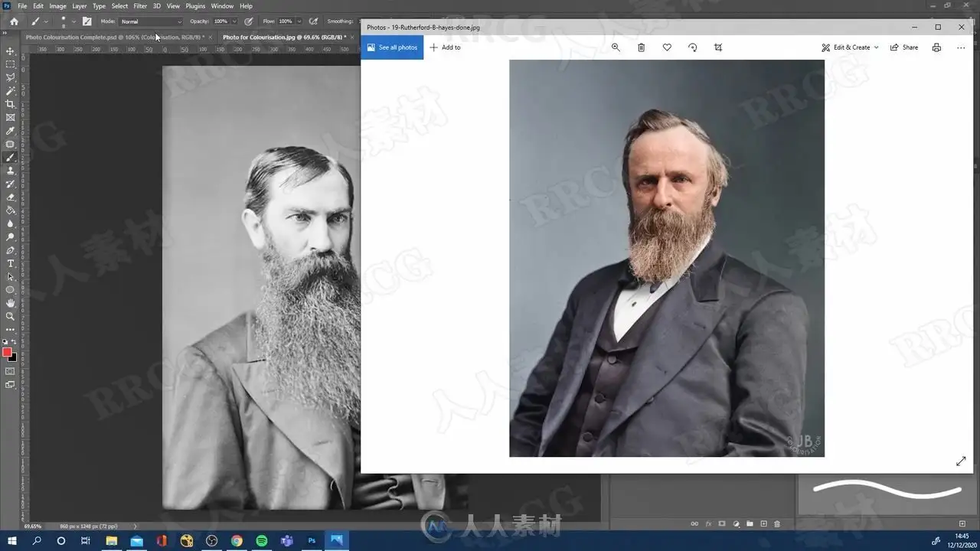Add a layer mask in Layers panel

(722, 524)
